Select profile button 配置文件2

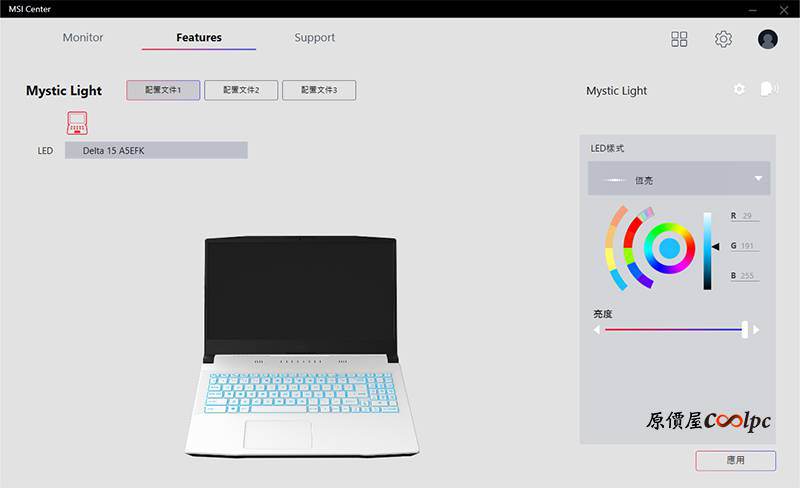coord(241,90)
